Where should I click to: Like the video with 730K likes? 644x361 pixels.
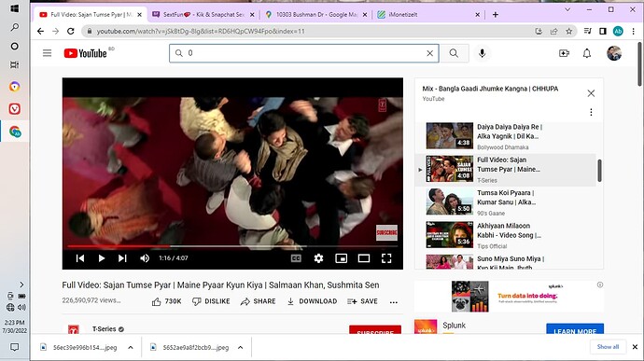tap(166, 301)
